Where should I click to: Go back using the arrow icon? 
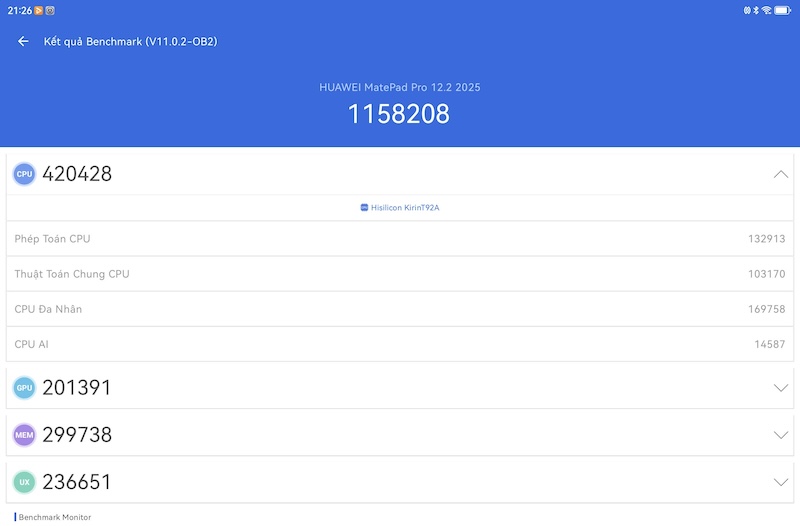point(23,41)
